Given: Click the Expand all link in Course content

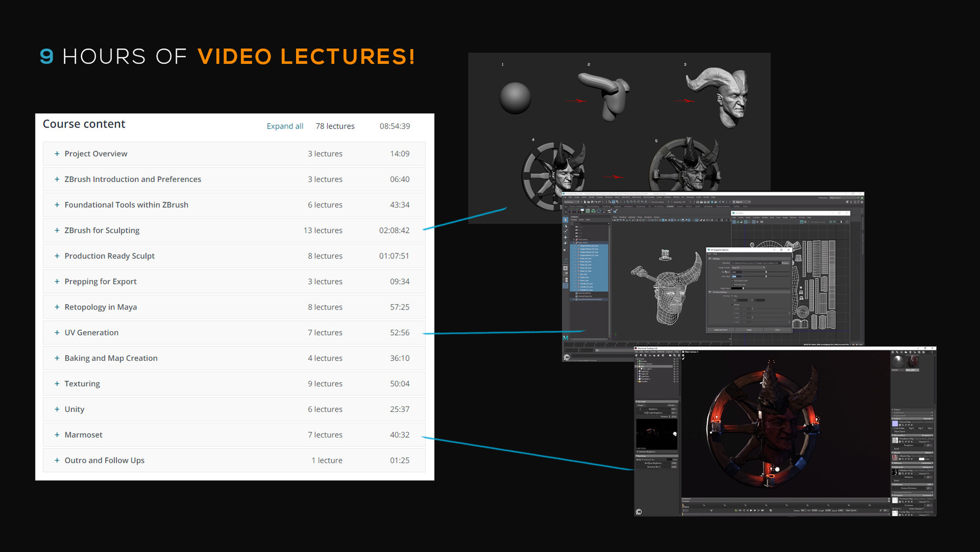Looking at the screenshot, I should tap(285, 126).
